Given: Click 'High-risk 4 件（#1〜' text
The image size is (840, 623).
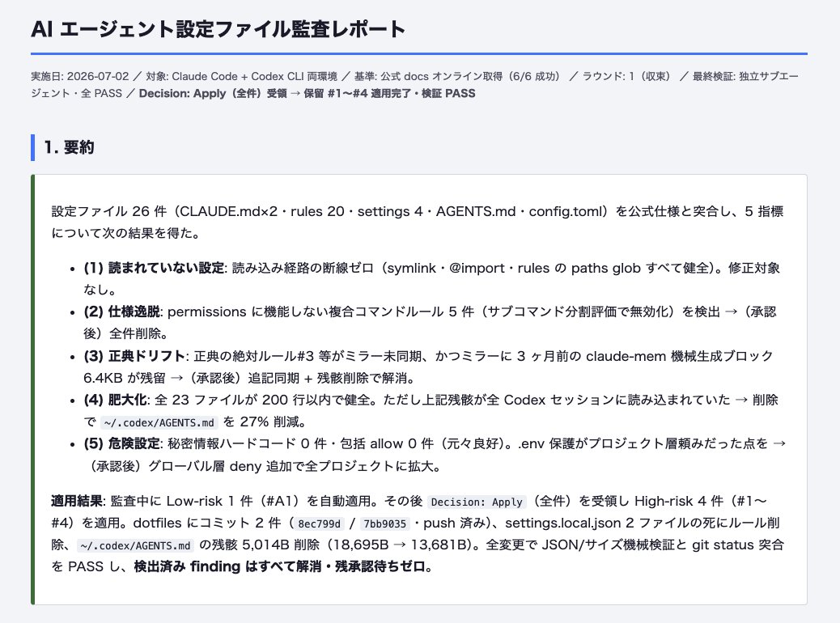Looking at the screenshot, I should [x=701, y=501].
